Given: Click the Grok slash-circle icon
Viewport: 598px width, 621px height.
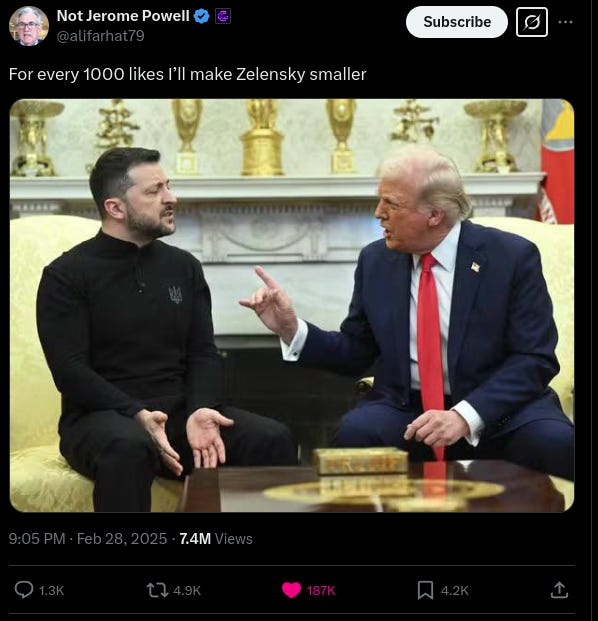Looking at the screenshot, I should point(532,22).
